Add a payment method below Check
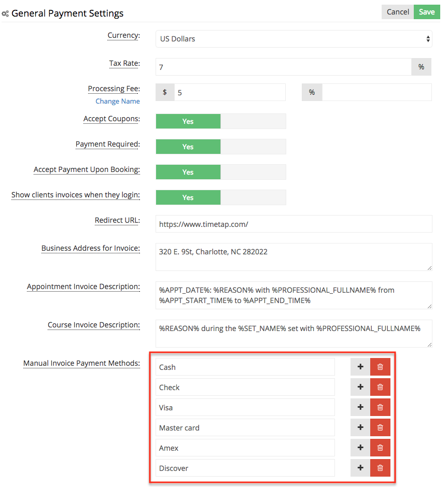This screenshot has width=448, height=487. coord(360,386)
